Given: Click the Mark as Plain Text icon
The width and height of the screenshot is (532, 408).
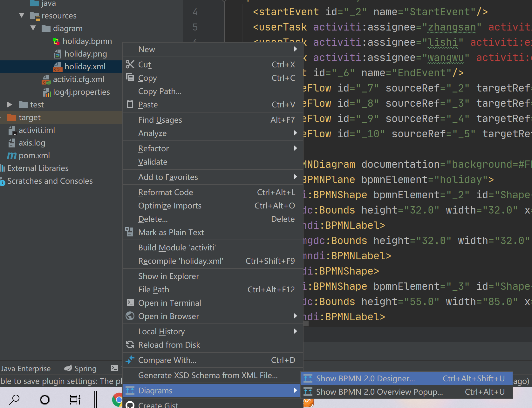Looking at the screenshot, I should click(129, 232).
